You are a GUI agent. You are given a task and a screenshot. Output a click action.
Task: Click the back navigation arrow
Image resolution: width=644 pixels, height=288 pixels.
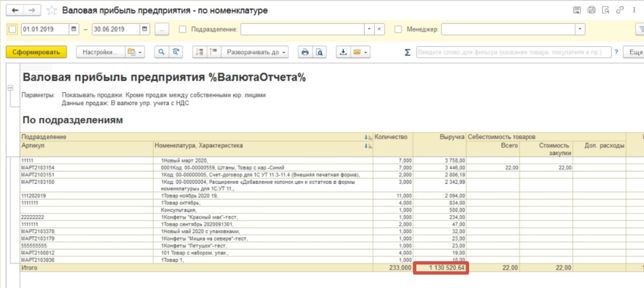15,11
